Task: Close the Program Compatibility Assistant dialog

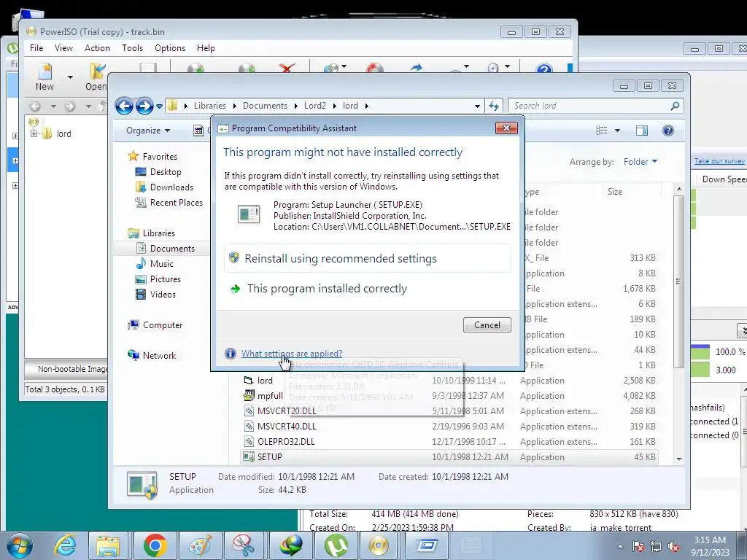Action: pyautogui.click(x=506, y=128)
